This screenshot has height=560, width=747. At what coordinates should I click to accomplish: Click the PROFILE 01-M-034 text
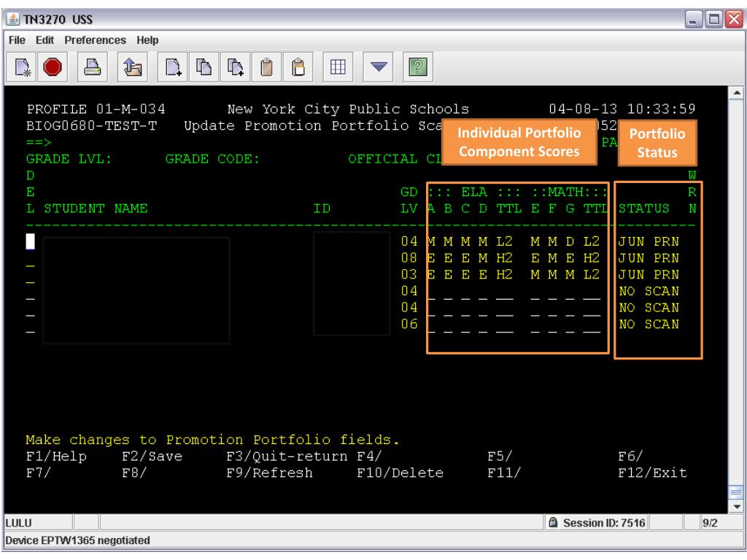[x=96, y=109]
